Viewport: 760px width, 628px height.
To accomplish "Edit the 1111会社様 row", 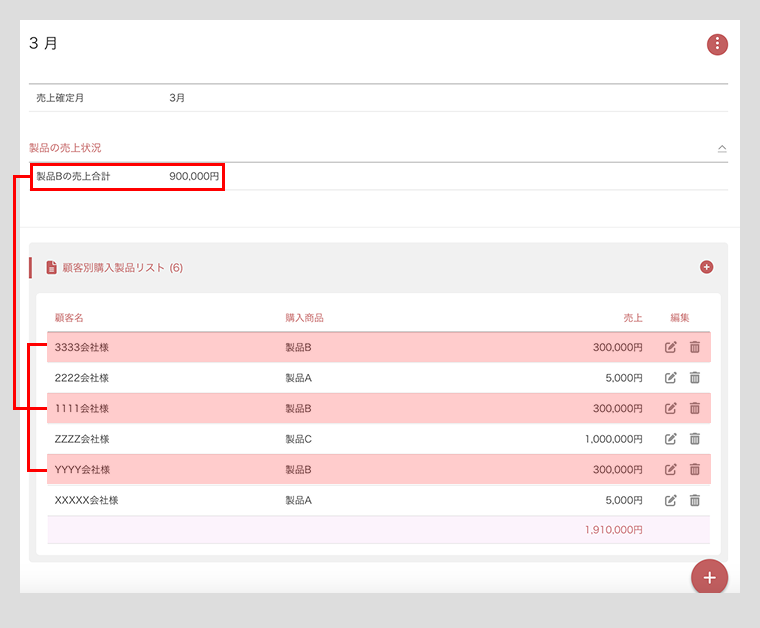I will pyautogui.click(x=671, y=408).
